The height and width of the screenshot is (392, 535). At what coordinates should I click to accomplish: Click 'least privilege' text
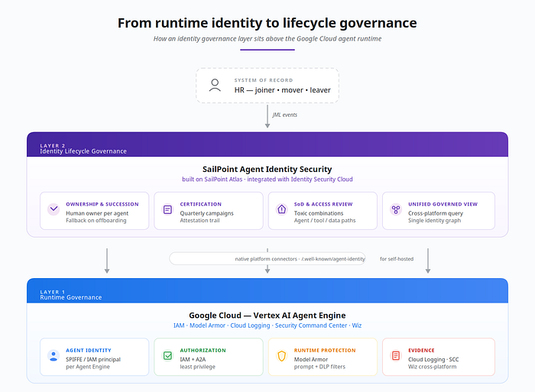coord(197,367)
